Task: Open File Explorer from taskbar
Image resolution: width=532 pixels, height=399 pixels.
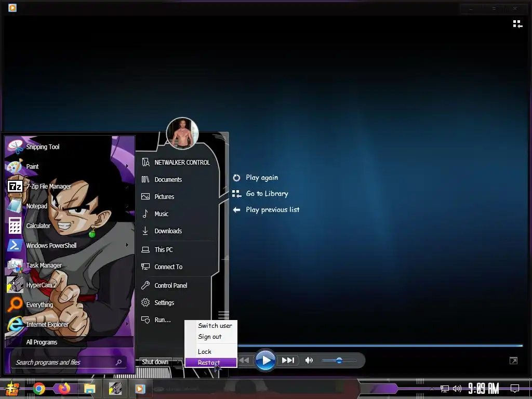Action: (89, 389)
